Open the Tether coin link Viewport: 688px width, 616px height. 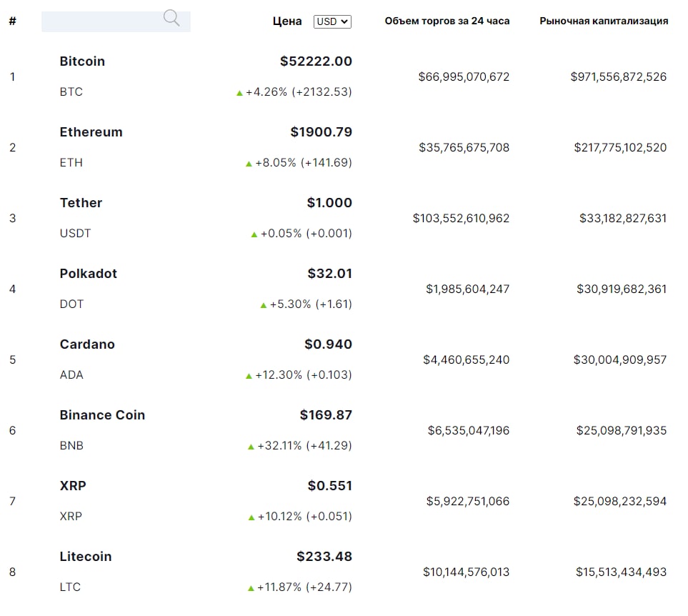coord(81,203)
